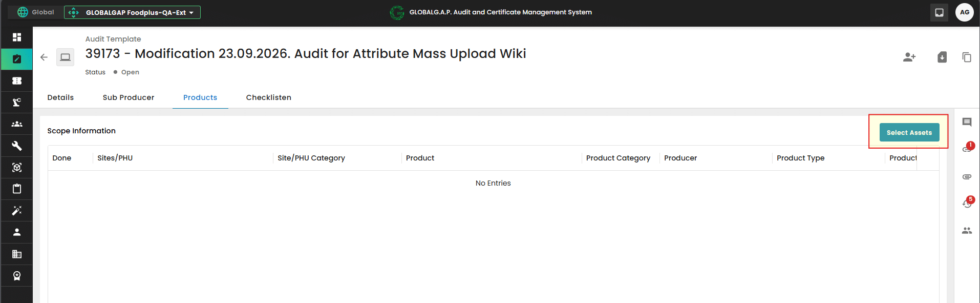Go back using the arrow icon
The width and height of the screenshot is (980, 303).
44,57
